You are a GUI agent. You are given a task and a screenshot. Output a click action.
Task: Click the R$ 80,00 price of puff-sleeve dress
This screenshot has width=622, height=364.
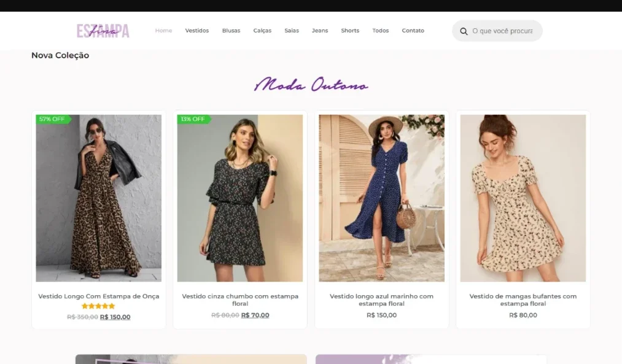[523, 316]
